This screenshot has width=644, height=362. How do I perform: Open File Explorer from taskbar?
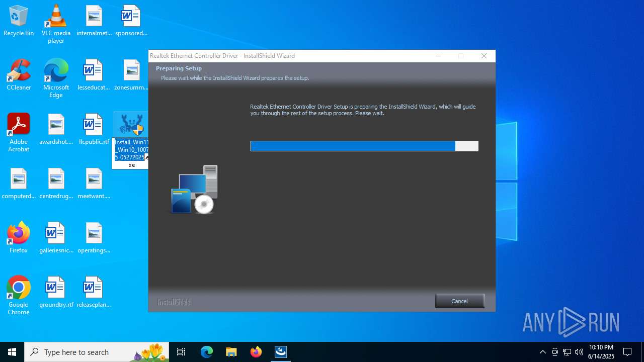coord(231,352)
